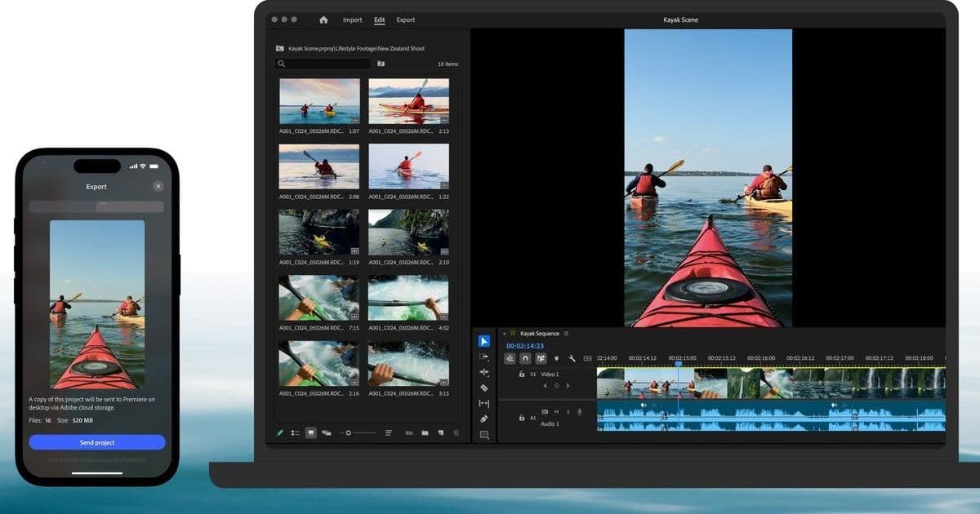This screenshot has width=980, height=514.
Task: Select the Selection tool in the timeline toolbar
Action: pos(483,341)
